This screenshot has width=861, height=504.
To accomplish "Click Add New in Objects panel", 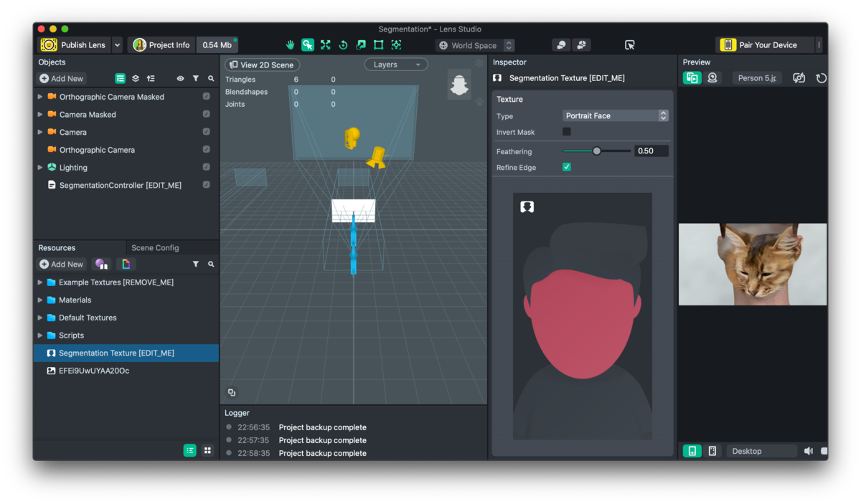I will (62, 78).
